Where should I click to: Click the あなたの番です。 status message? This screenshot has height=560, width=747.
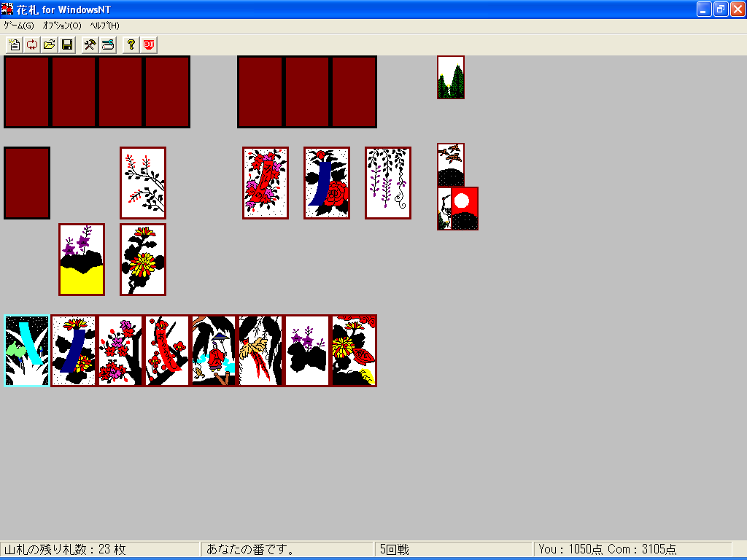click(x=251, y=549)
